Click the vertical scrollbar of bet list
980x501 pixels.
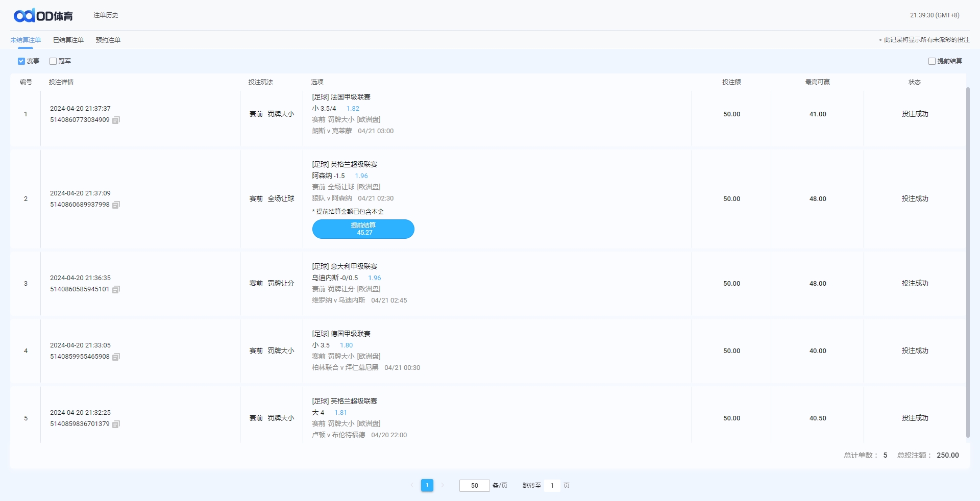tap(968, 255)
